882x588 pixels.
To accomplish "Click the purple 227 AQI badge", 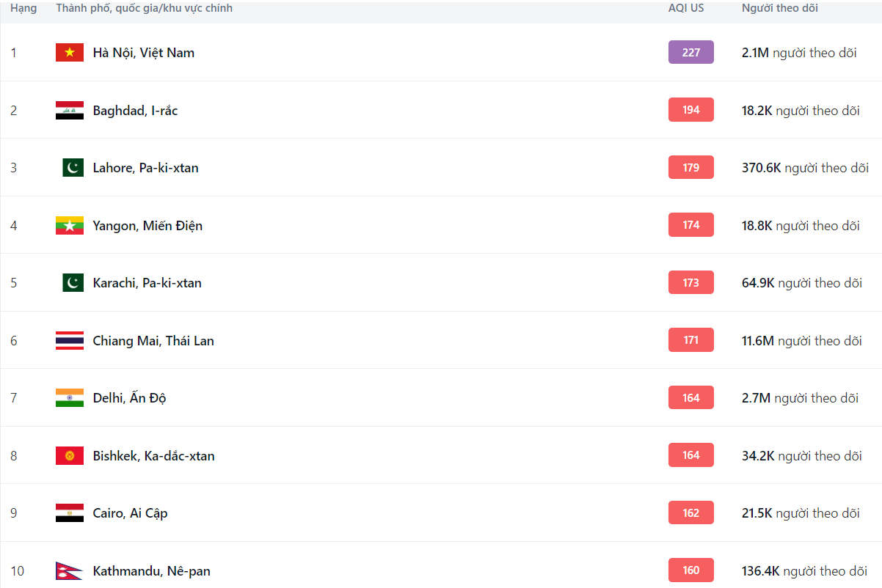I will click(690, 52).
